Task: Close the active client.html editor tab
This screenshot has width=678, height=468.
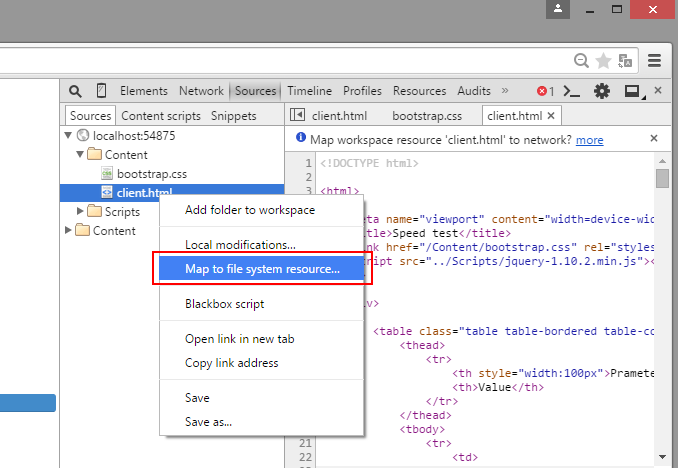Action: pyautogui.click(x=551, y=115)
